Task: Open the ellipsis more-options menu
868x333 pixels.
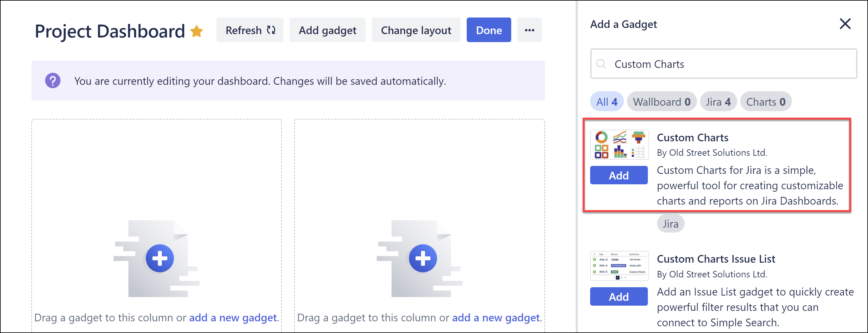Action: click(529, 30)
